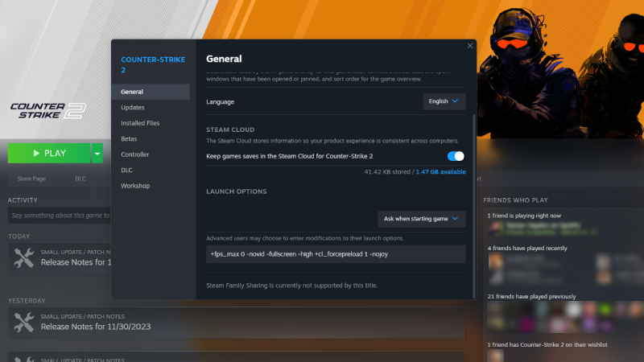Click the 1 friend has Counter-Strike 2 on wishlist text

pos(547,345)
